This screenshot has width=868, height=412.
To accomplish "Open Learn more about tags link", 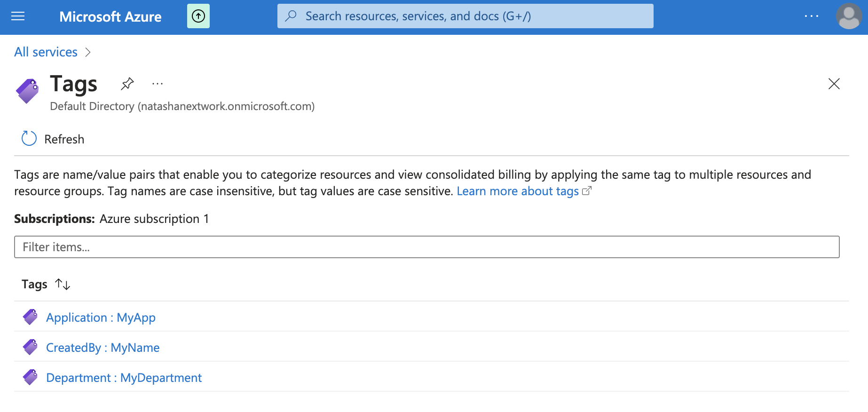I will pyautogui.click(x=518, y=191).
